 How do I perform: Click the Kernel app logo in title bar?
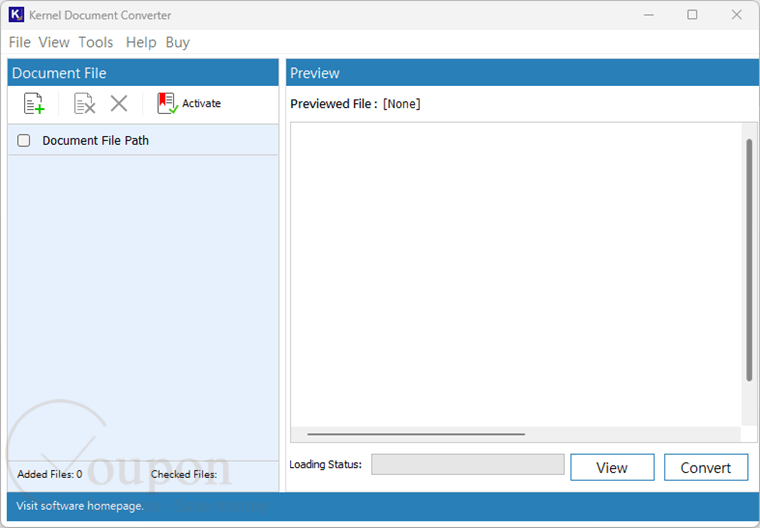pyautogui.click(x=16, y=15)
